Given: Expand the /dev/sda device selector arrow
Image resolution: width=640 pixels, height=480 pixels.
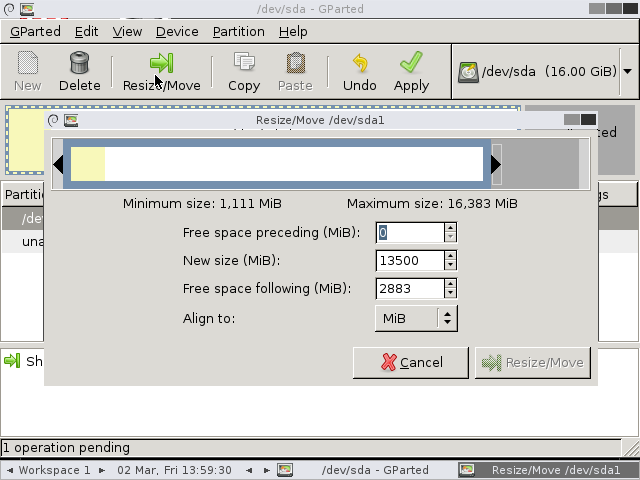Looking at the screenshot, I should (628, 71).
